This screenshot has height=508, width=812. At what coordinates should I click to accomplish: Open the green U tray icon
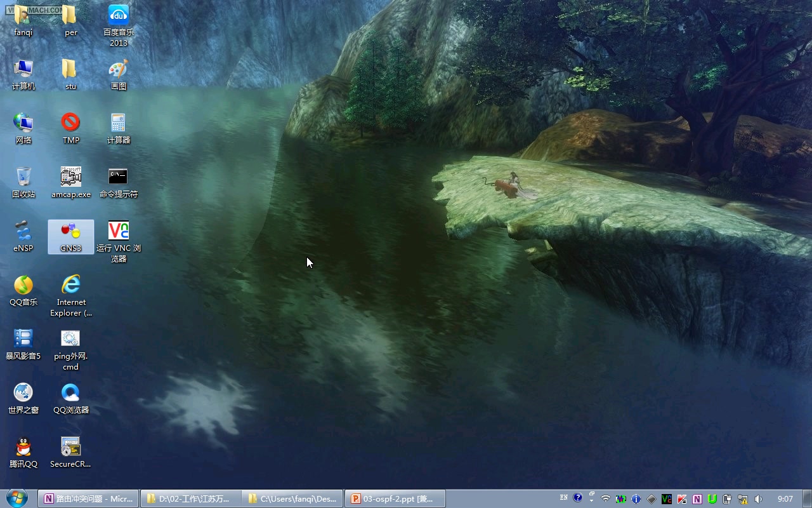coord(712,498)
